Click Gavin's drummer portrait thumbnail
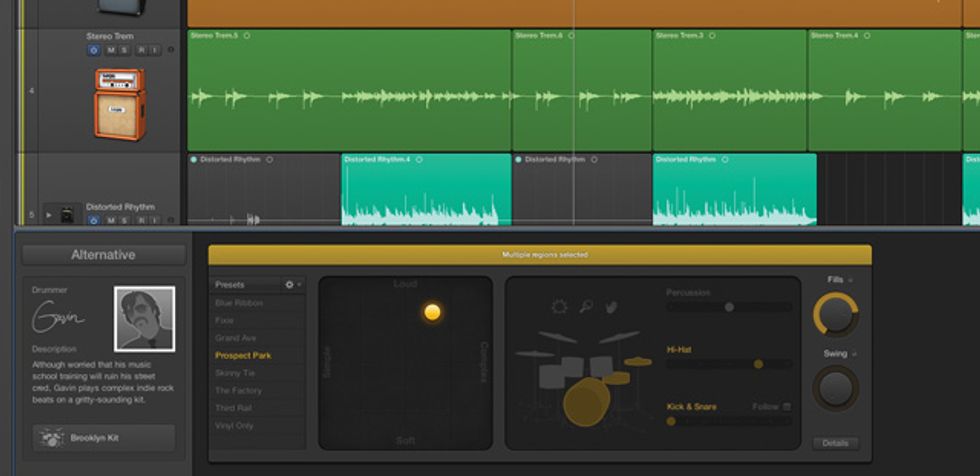 point(144,319)
